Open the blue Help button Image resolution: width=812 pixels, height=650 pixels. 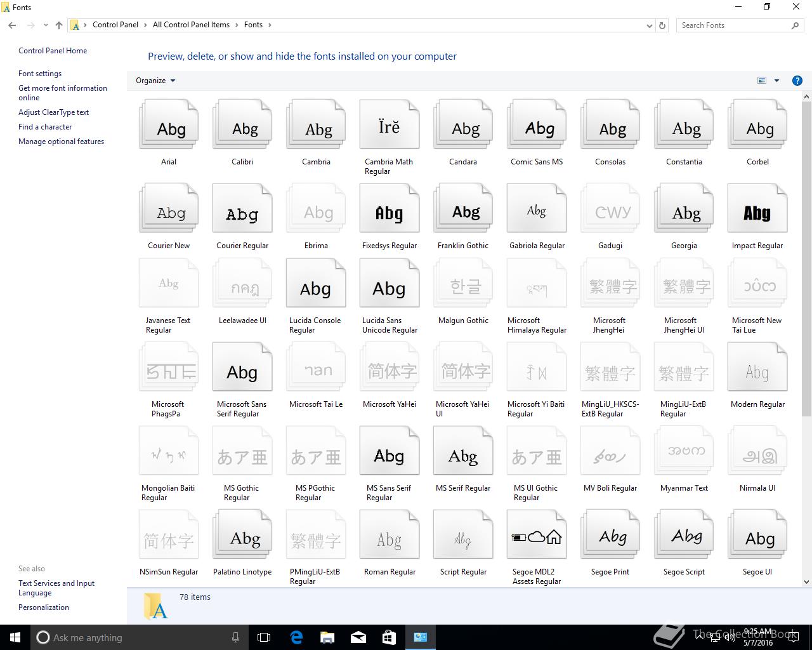pyautogui.click(x=797, y=81)
